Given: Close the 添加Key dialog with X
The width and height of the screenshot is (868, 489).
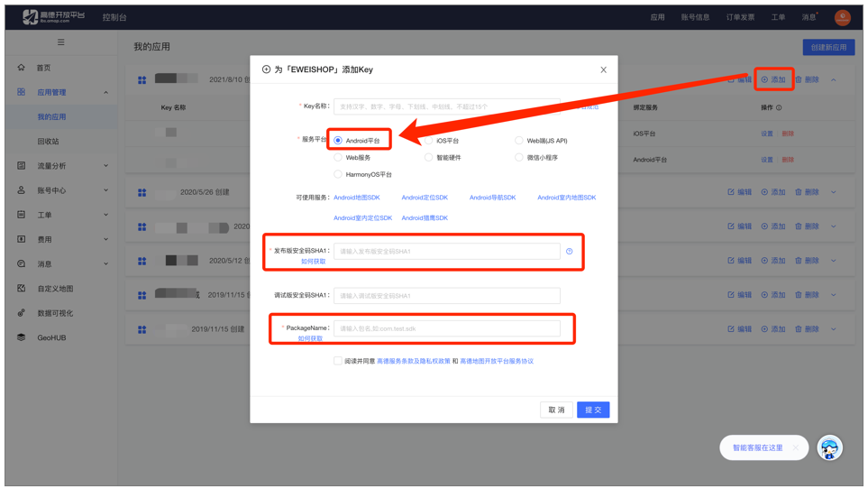Looking at the screenshot, I should pyautogui.click(x=603, y=69).
